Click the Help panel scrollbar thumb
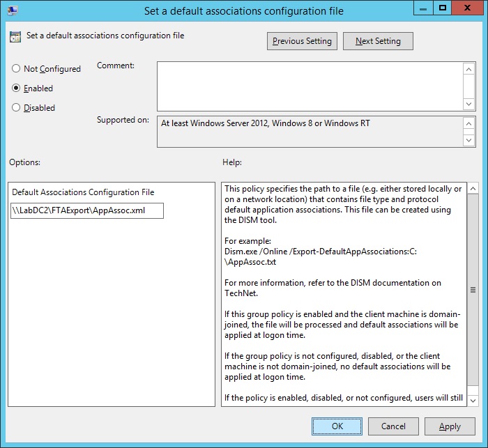Screen dimensions: 488x448 (472, 291)
